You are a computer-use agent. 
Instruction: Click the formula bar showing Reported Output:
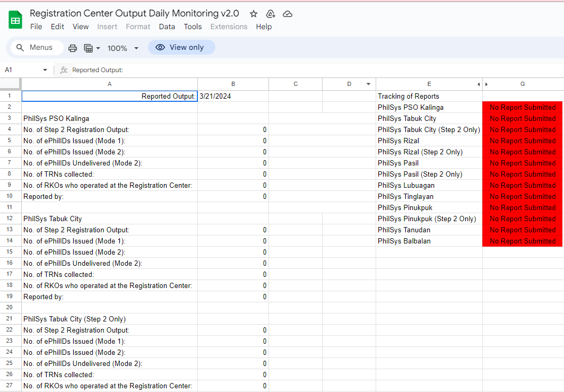317,70
